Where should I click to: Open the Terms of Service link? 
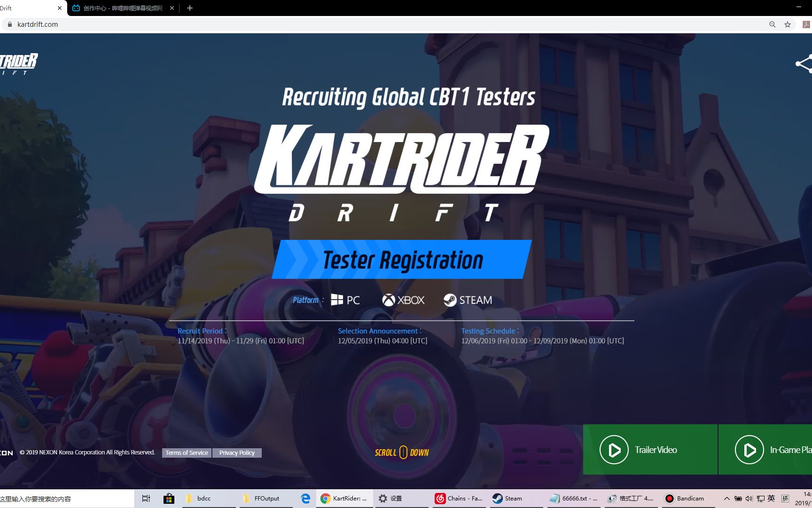pos(187,452)
